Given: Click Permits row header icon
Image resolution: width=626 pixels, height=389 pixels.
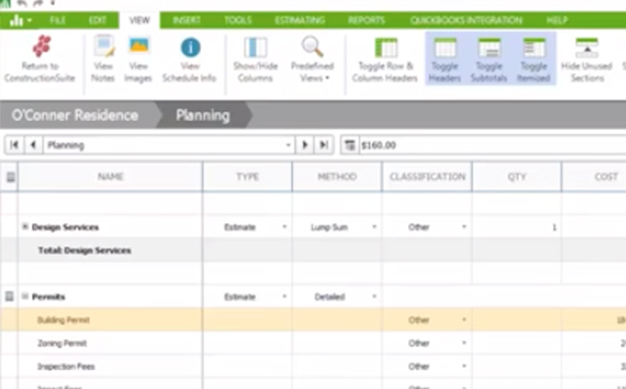Looking at the screenshot, I should pos(9,296).
